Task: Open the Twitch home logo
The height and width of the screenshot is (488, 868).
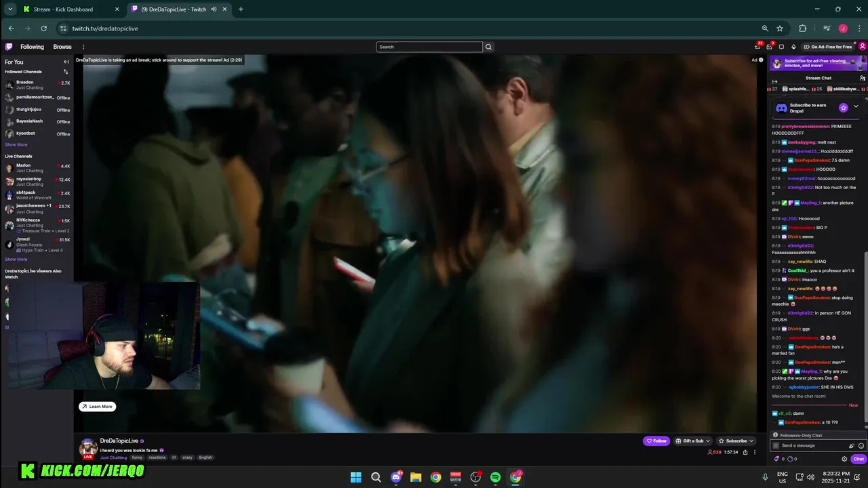Action: coord(9,47)
